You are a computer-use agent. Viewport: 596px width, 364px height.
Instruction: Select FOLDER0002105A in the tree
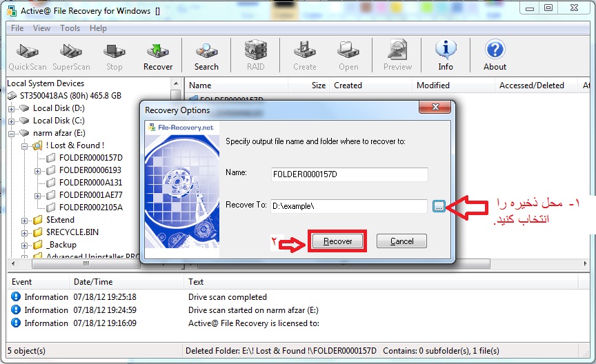91,208
